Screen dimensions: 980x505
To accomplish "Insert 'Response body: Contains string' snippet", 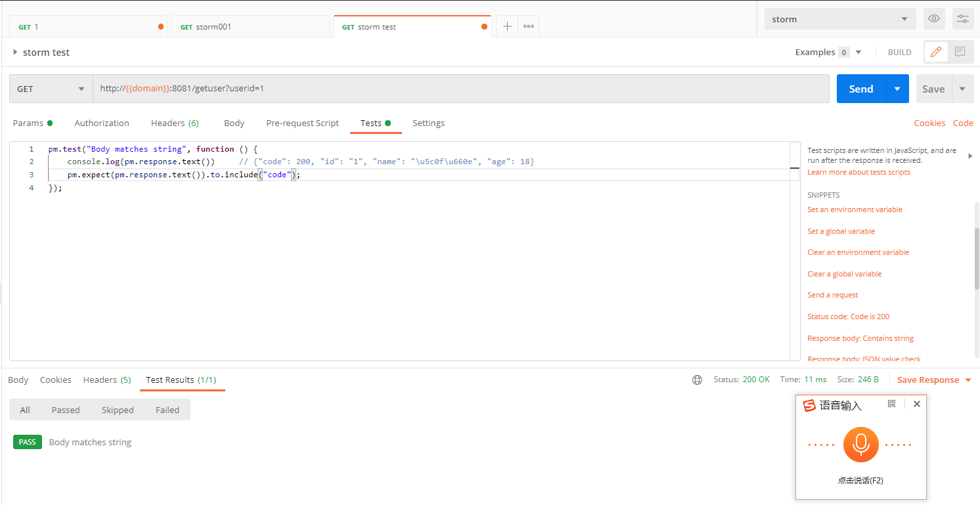I will tap(860, 338).
